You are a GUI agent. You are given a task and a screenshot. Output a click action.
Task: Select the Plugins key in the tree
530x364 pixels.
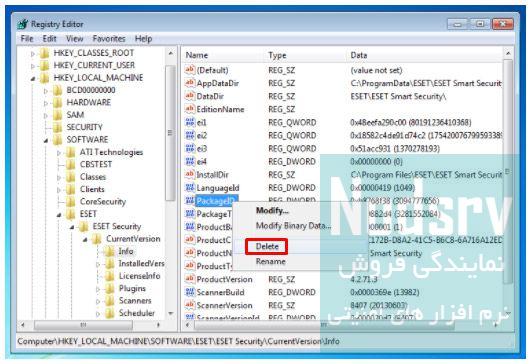[x=132, y=288]
